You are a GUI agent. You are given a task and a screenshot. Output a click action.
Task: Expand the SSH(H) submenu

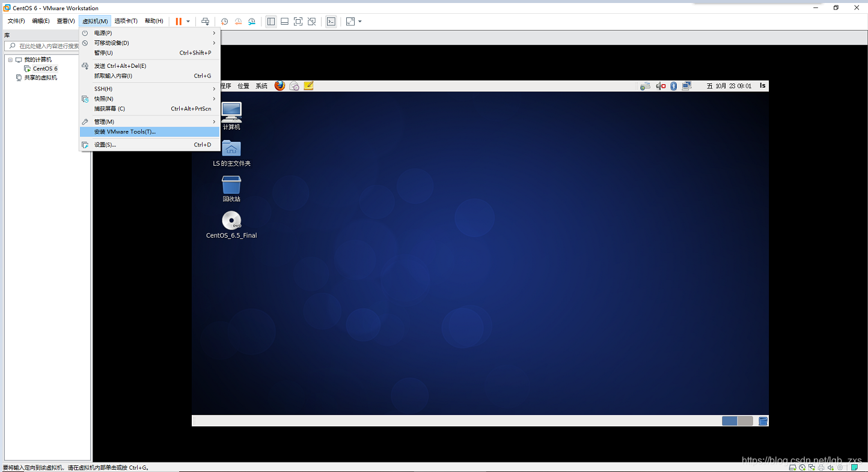pyautogui.click(x=150, y=89)
